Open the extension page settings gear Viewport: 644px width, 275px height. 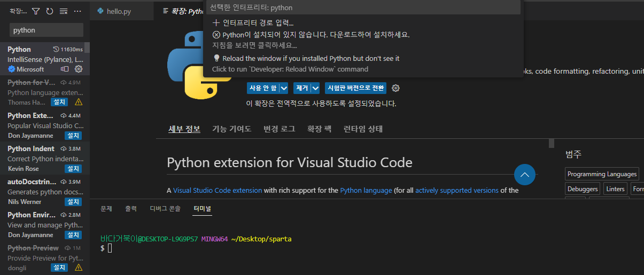click(396, 88)
